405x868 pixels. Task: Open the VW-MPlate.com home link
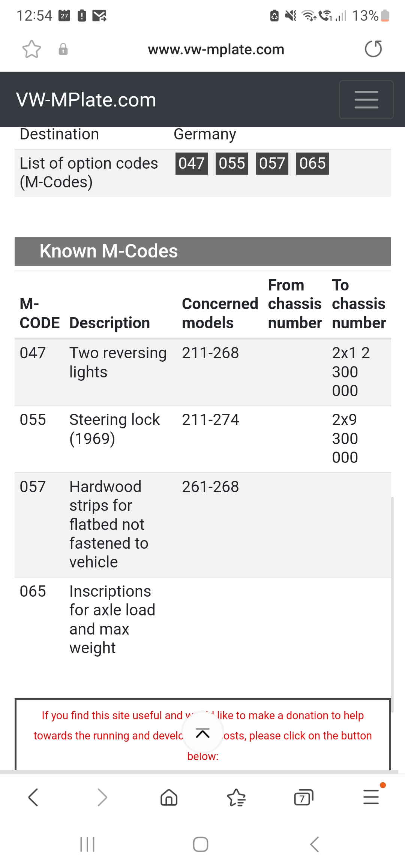86,100
